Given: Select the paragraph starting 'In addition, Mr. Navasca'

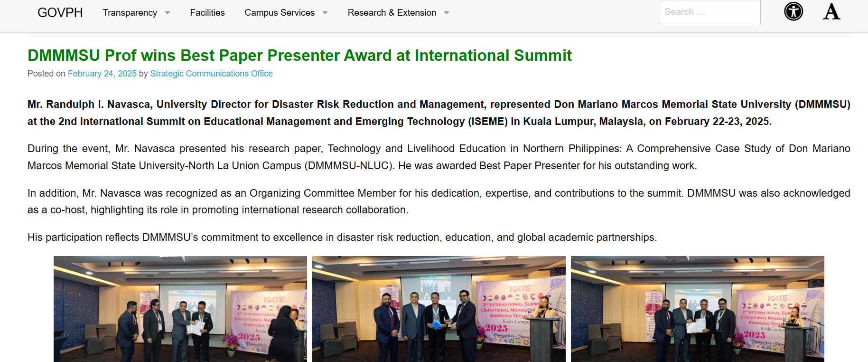Looking at the screenshot, I should (439, 201).
